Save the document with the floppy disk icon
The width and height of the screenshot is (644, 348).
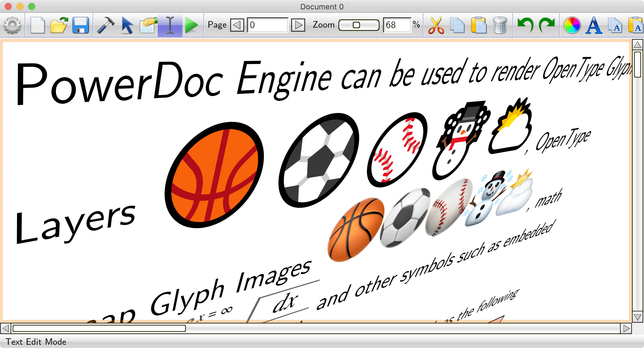(81, 25)
